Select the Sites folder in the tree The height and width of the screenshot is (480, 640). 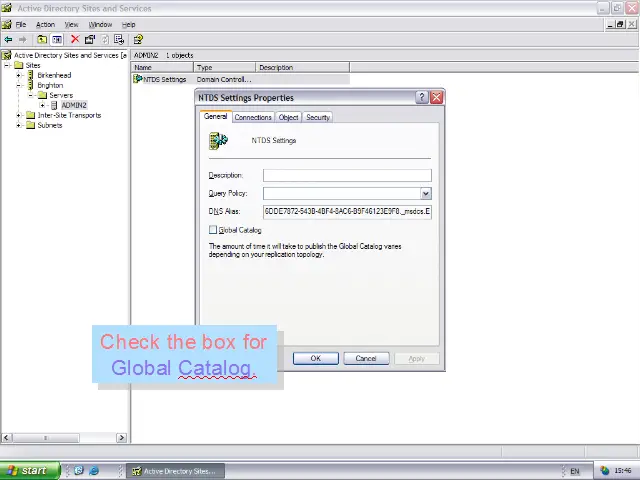point(33,65)
